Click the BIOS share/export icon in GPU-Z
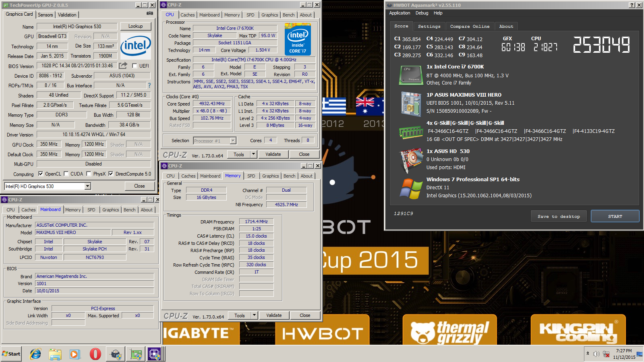 pyautogui.click(x=123, y=65)
